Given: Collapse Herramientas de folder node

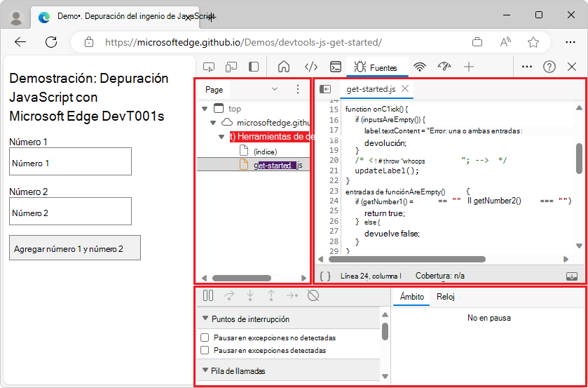Looking at the screenshot, I should tap(221, 137).
